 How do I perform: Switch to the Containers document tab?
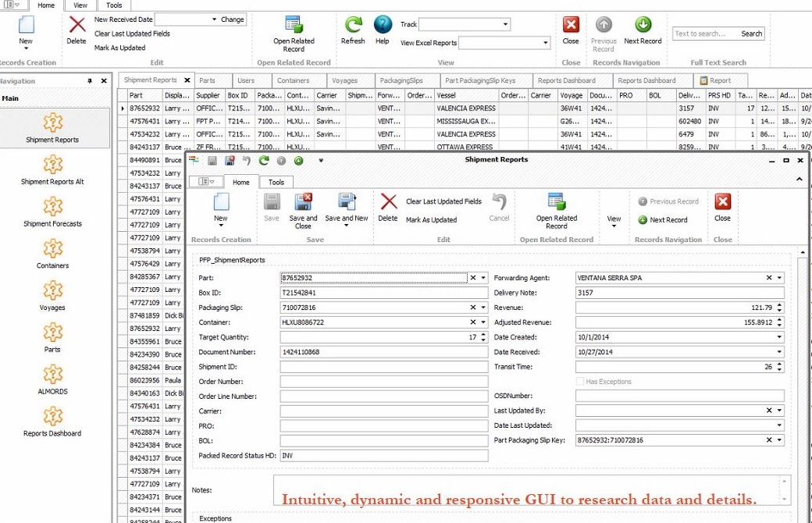[x=293, y=80]
